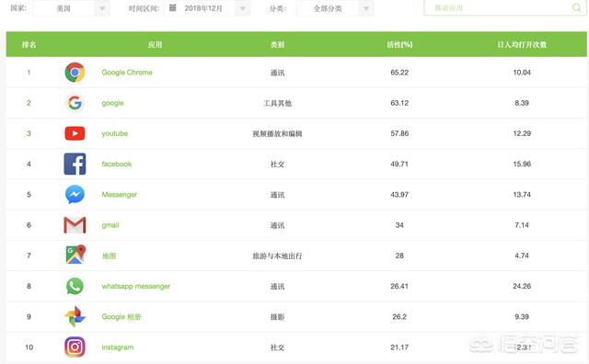This screenshot has height=364, width=589.
Task: Open the Google 相册 app link
Action: coord(121,316)
